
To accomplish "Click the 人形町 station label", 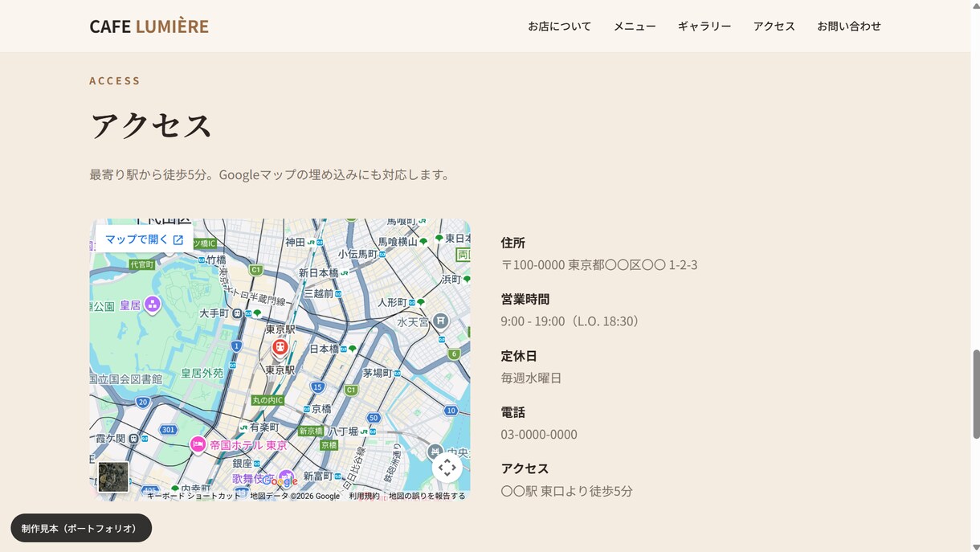I will (x=393, y=303).
